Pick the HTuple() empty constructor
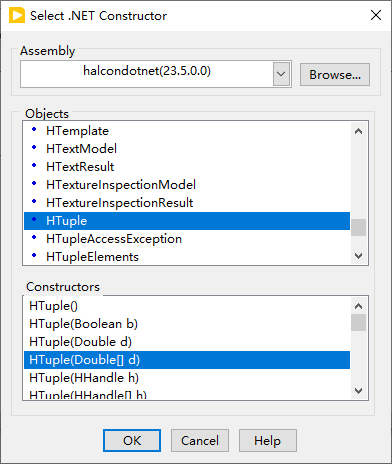The width and height of the screenshot is (392, 464). point(187,306)
